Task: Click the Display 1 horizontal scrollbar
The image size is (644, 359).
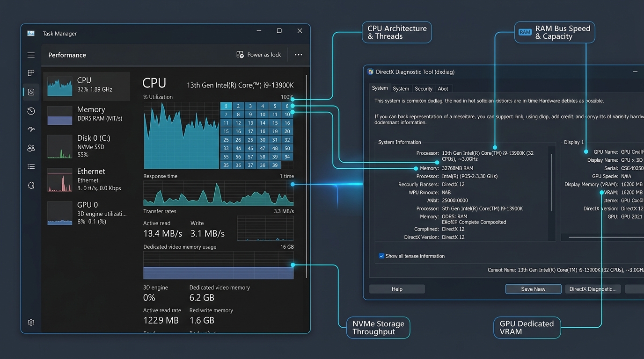Action: [606, 237]
